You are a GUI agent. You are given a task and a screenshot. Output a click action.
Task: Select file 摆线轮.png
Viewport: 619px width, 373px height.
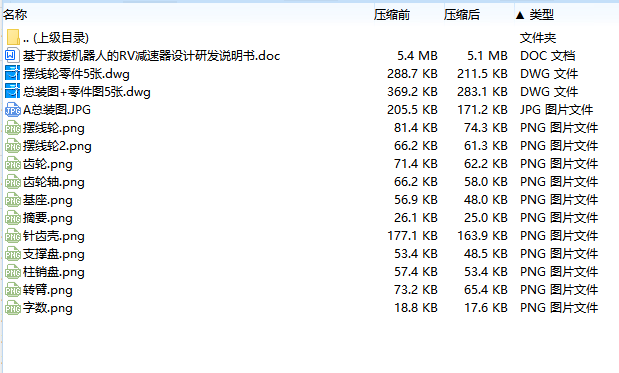54,128
